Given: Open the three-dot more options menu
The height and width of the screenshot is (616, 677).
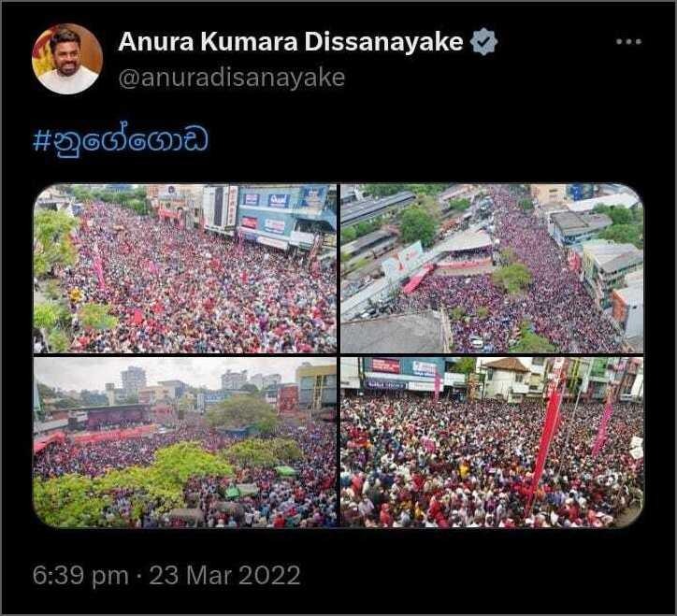Looking at the screenshot, I should (x=628, y=42).
